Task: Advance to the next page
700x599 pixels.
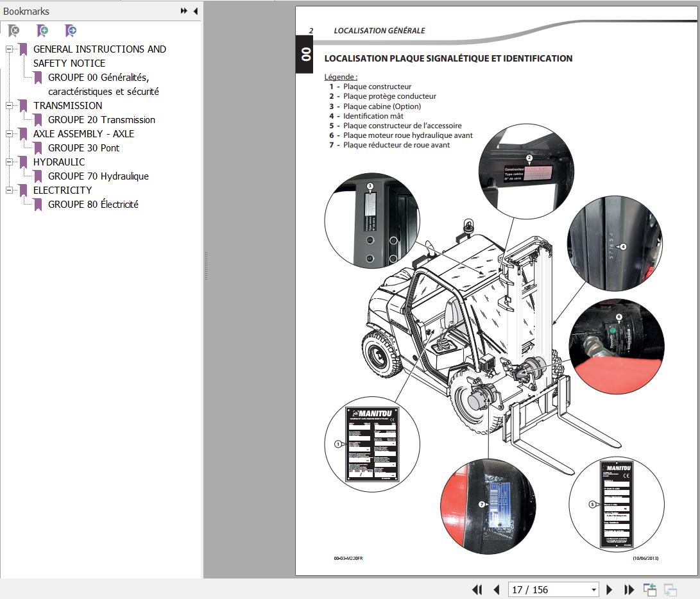Action: click(x=610, y=589)
